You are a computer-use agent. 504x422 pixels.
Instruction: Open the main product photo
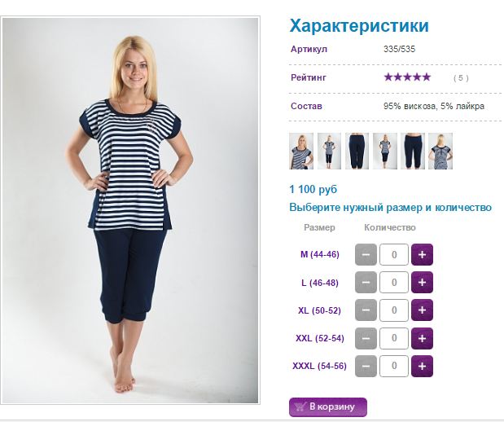pyautogui.click(x=130, y=210)
